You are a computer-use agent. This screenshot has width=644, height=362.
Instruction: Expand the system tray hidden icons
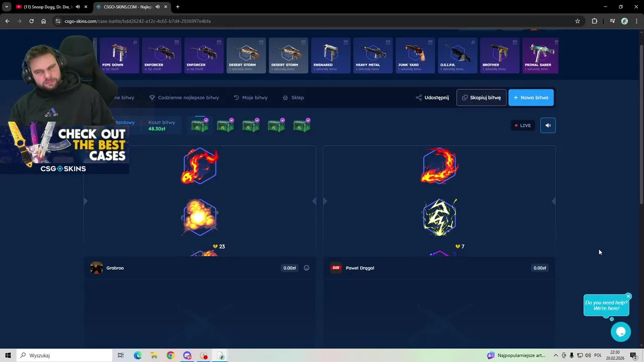coord(555,355)
